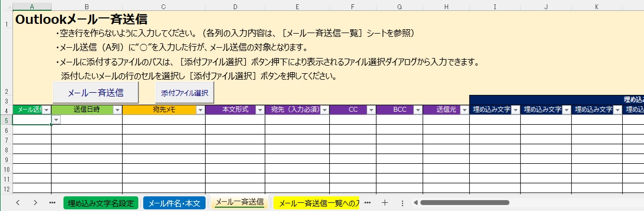Select column H header
Viewport: 644px width, 211px height.
(x=446, y=7)
